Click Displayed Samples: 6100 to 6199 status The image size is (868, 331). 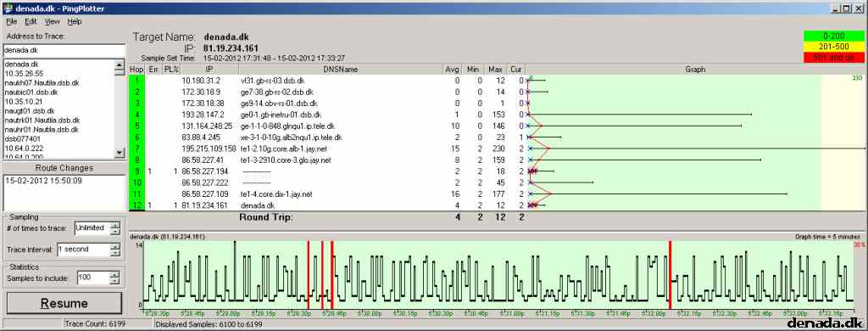coord(209,324)
